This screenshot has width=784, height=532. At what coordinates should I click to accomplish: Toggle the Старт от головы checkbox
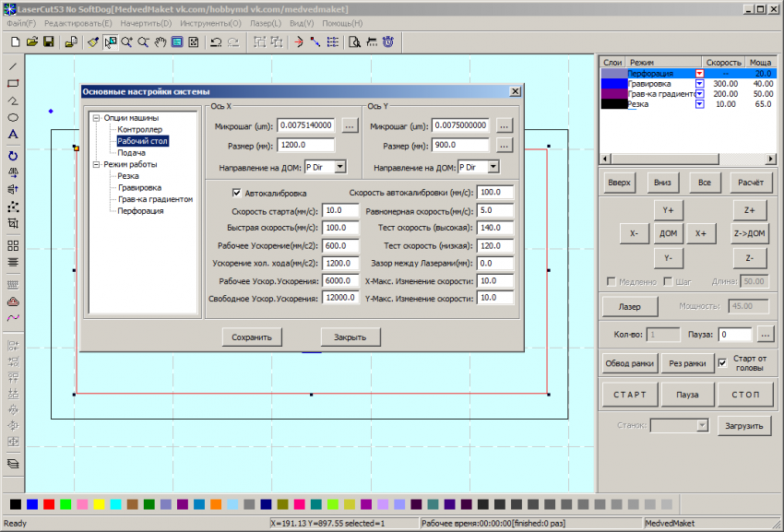[722, 362]
